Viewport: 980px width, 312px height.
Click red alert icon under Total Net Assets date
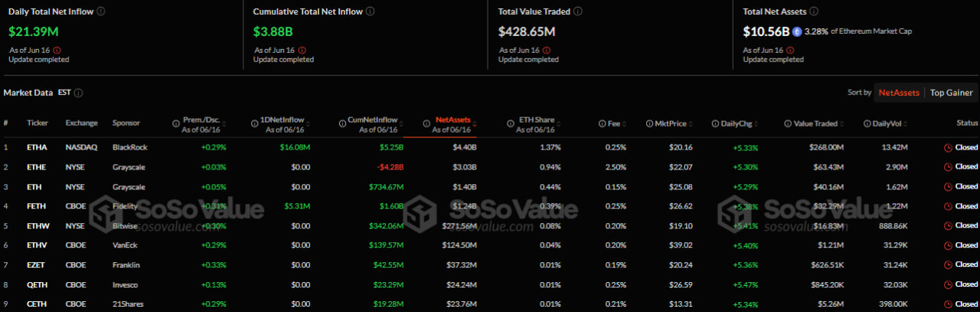pos(792,50)
